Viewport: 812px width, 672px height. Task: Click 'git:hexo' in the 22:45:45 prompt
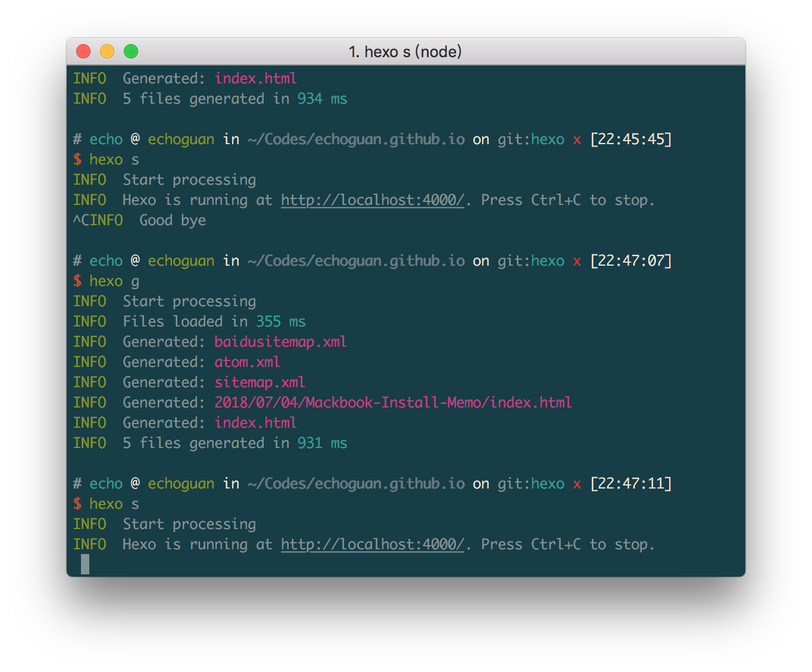tap(531, 139)
